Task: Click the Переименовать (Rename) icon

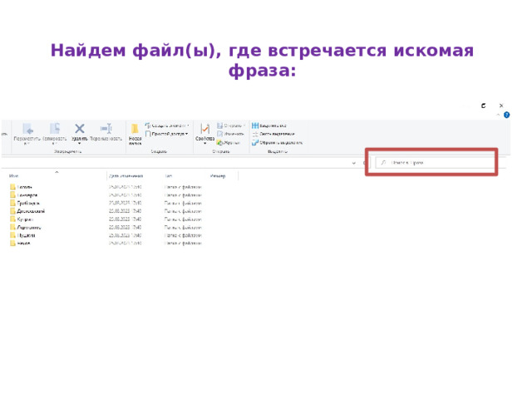Action: click(106, 129)
